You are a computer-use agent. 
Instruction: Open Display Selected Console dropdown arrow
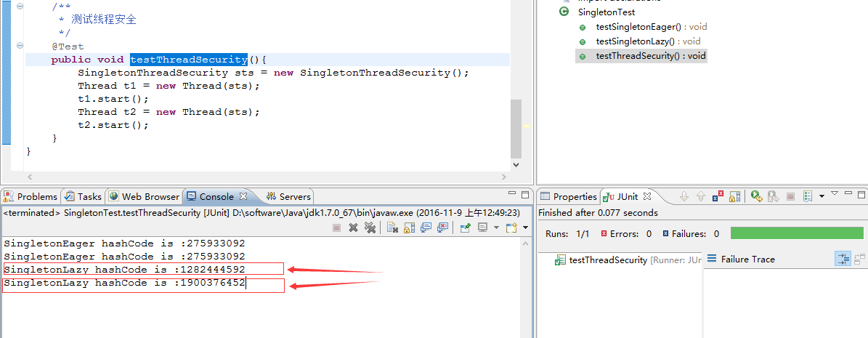[x=496, y=228]
